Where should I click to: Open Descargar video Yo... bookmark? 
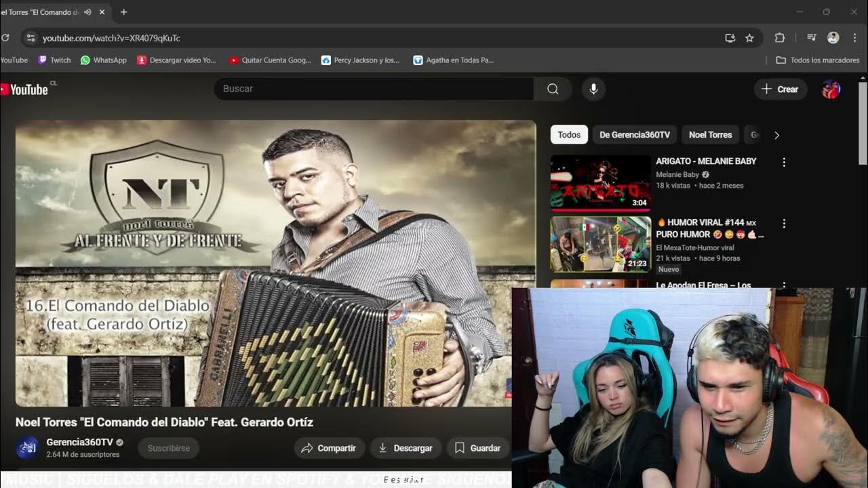(176, 60)
